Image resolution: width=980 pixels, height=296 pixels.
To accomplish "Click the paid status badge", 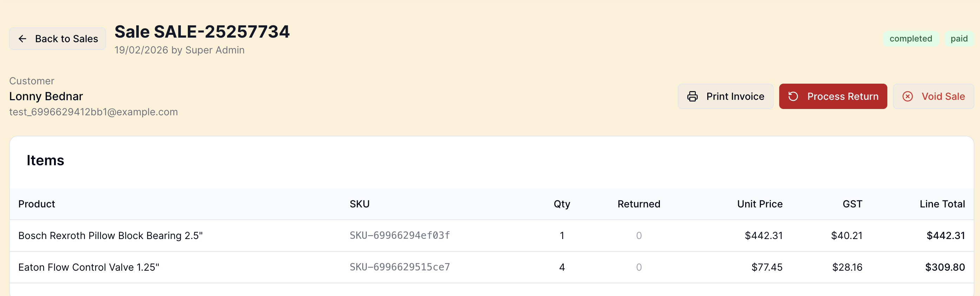I will 959,39.
